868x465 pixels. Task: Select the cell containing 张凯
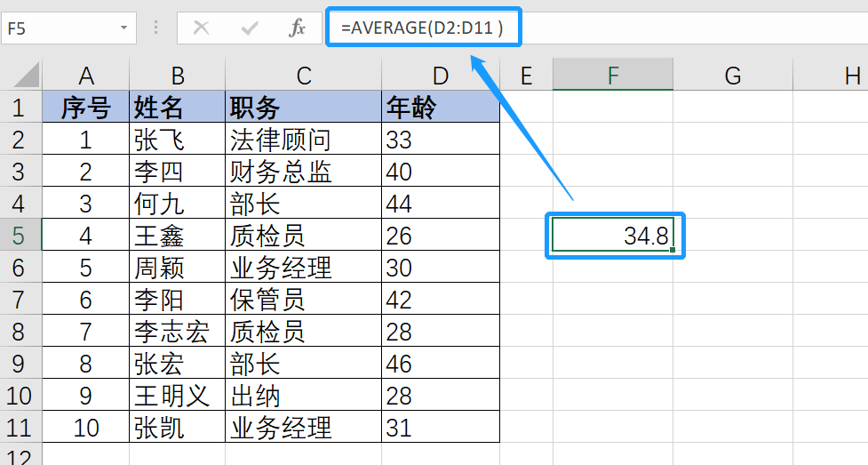pos(177,428)
